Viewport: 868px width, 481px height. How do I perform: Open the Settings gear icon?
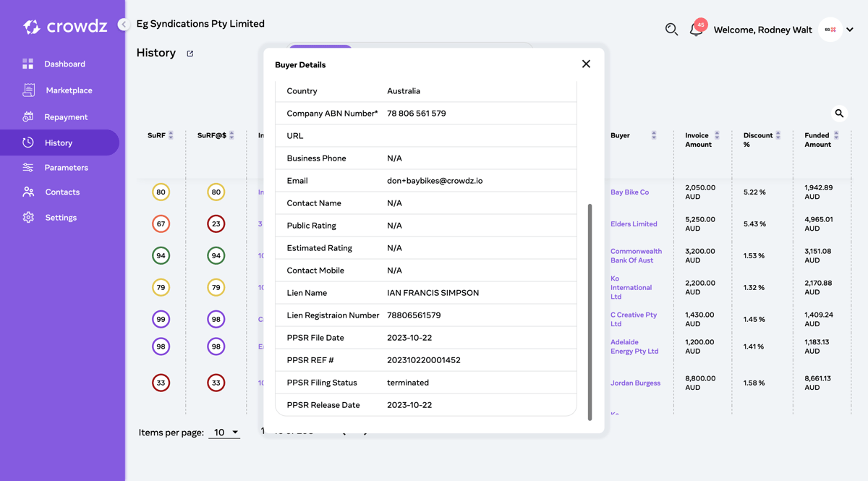pos(27,217)
